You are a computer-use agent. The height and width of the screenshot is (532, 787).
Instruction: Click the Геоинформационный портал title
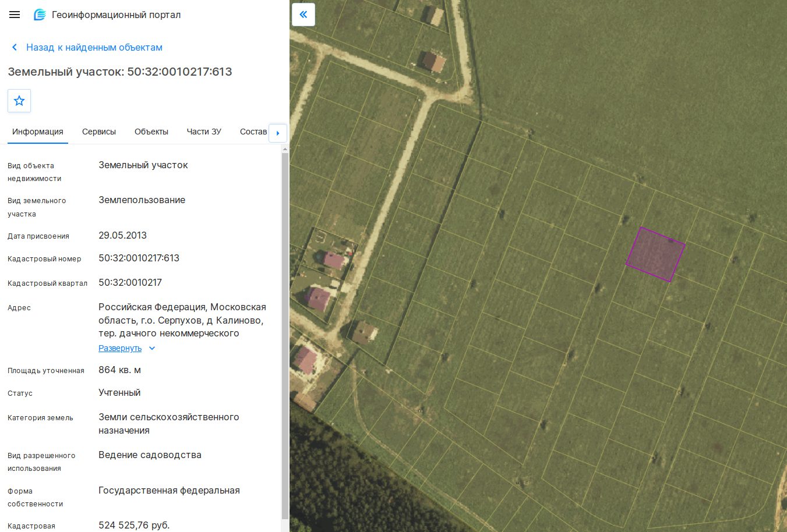pos(117,15)
